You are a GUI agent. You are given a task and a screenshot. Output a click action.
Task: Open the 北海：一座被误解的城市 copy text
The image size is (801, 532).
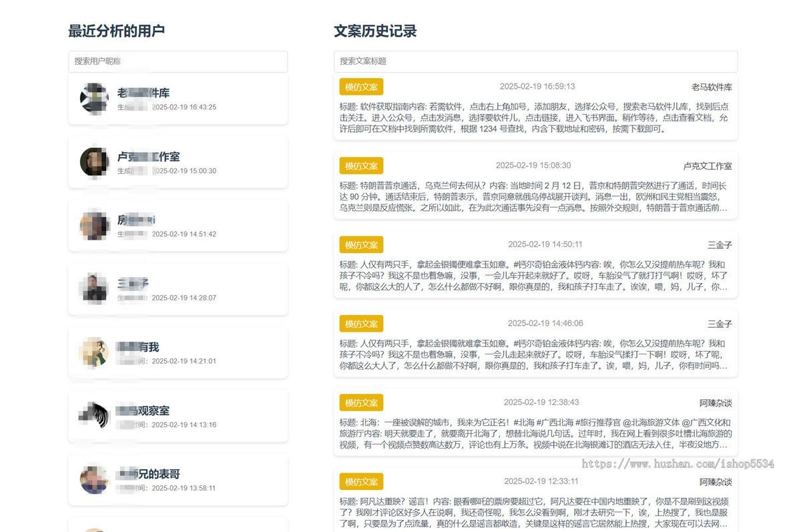[x=535, y=433]
